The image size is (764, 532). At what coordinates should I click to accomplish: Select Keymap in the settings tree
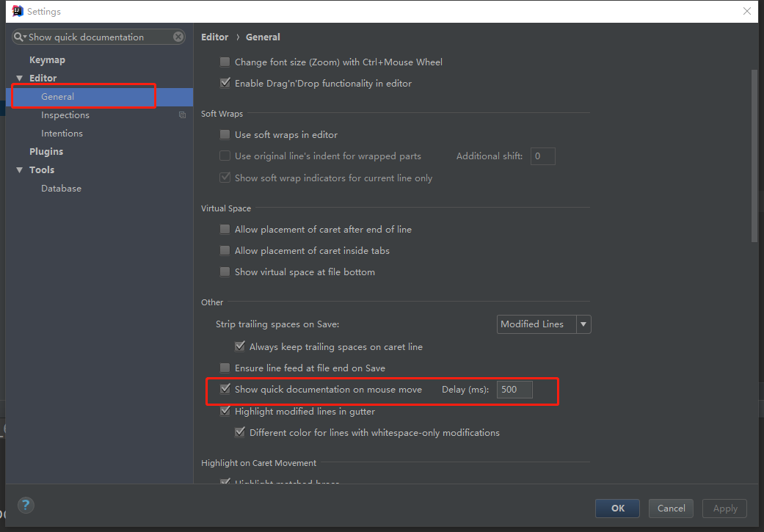(47, 60)
